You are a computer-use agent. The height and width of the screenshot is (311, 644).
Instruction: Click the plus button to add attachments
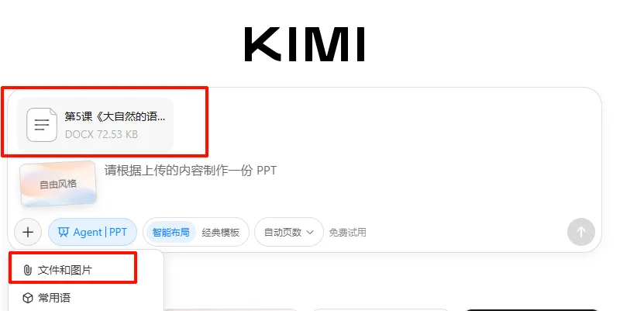(28, 232)
